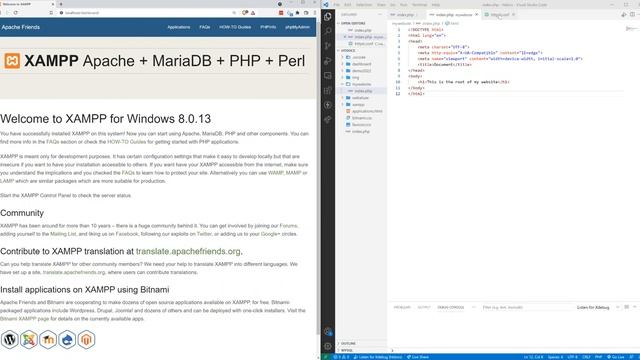Open the Listen for Xdebug dropdown in the panel
Image resolution: width=640 pixels, height=360 pixels.
(x=598, y=307)
